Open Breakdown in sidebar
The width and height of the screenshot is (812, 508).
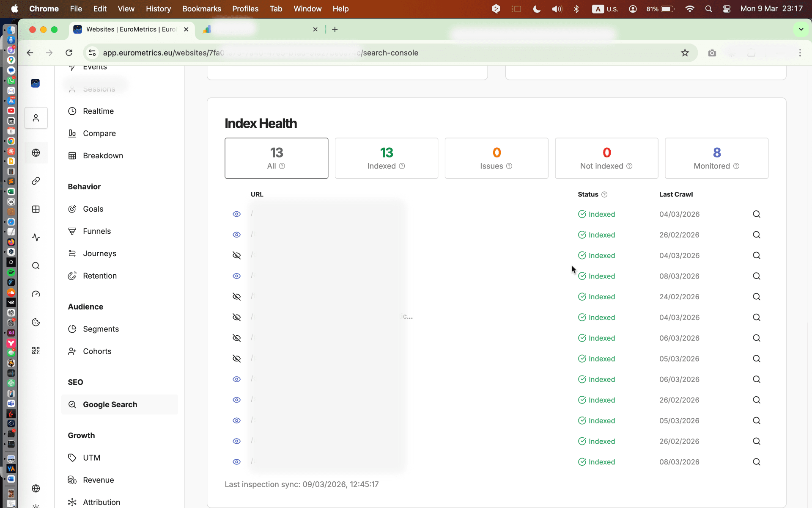[x=120, y=155]
